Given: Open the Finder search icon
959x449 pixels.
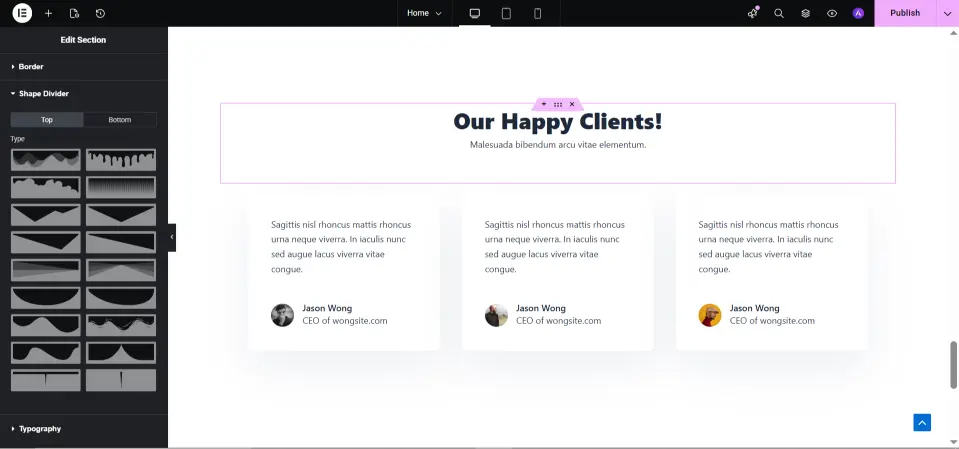Looking at the screenshot, I should coord(779,13).
